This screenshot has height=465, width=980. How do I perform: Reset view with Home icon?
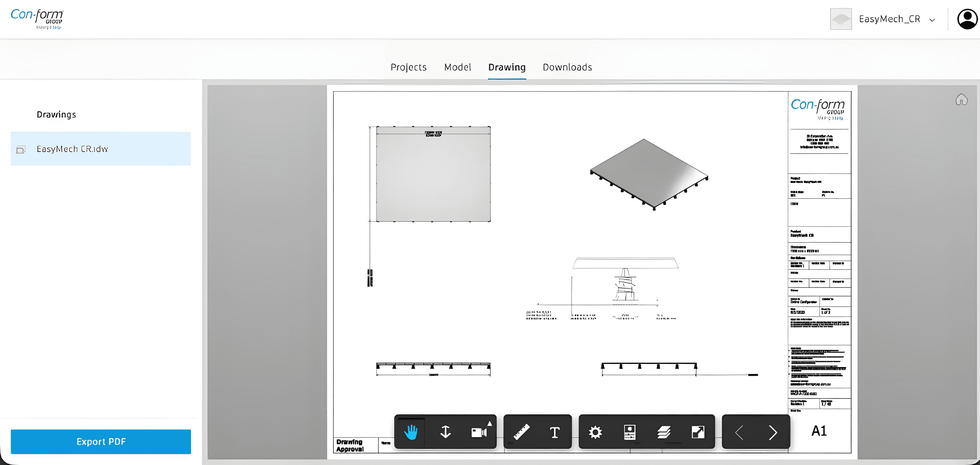point(961,100)
